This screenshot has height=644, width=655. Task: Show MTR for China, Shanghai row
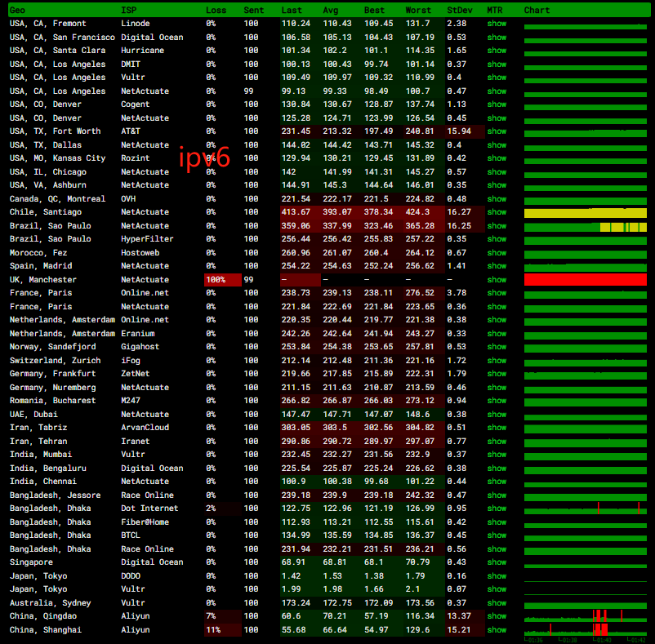497,630
